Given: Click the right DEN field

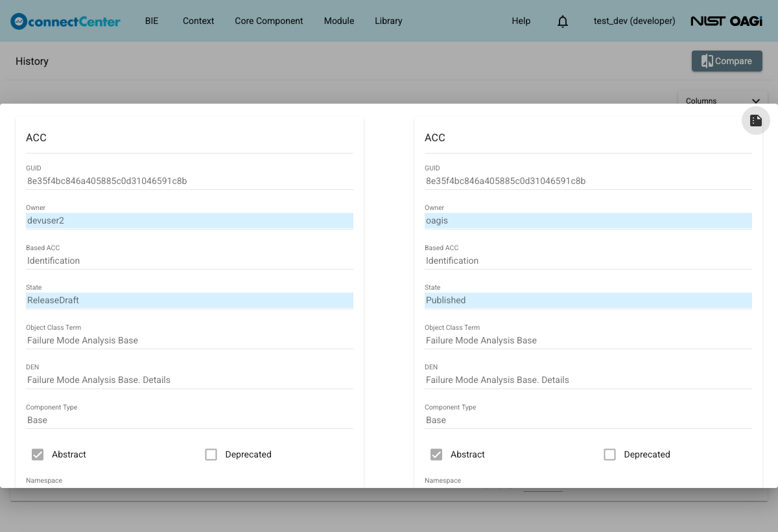Looking at the screenshot, I should point(588,380).
